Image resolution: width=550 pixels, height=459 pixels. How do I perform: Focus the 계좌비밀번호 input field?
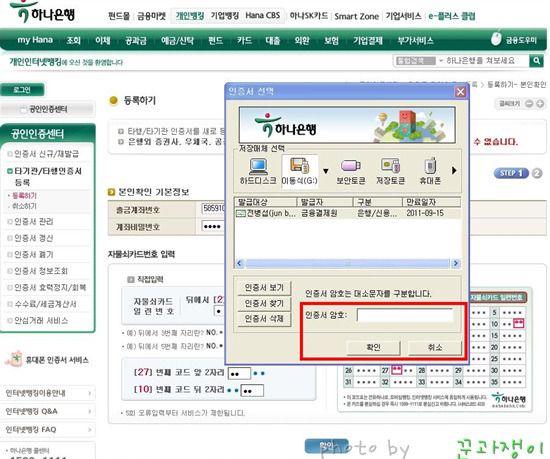coord(213,227)
